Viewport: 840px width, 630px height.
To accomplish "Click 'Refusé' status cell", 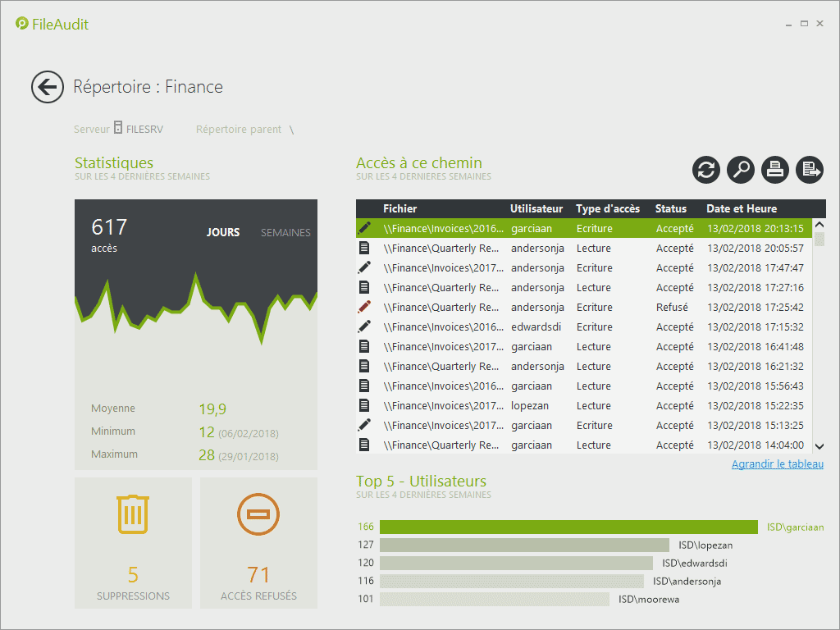I will coord(672,307).
